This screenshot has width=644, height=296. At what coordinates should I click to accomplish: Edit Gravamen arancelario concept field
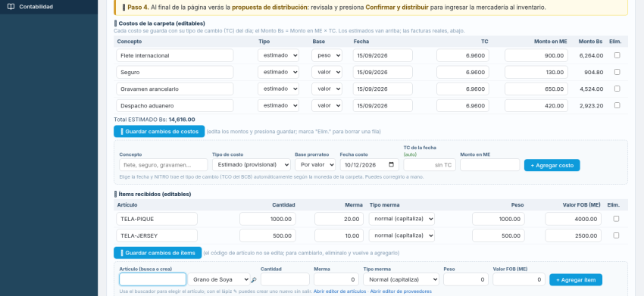(x=174, y=89)
